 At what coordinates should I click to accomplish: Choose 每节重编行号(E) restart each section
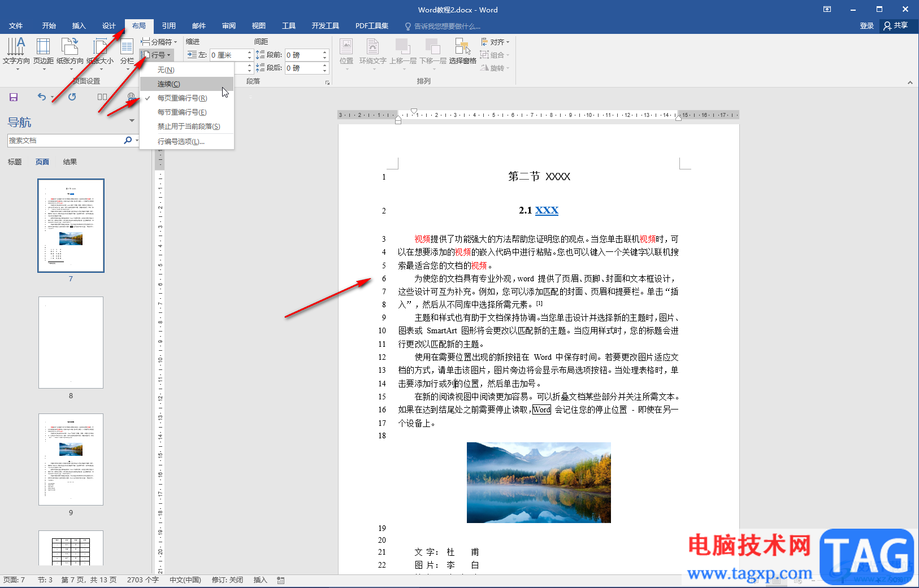point(187,112)
